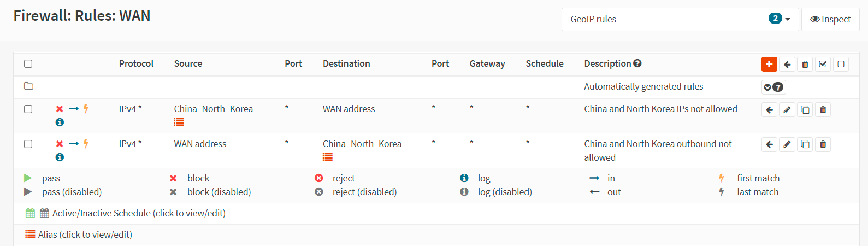Open alias list icon under source China_North_Korea

(179, 122)
